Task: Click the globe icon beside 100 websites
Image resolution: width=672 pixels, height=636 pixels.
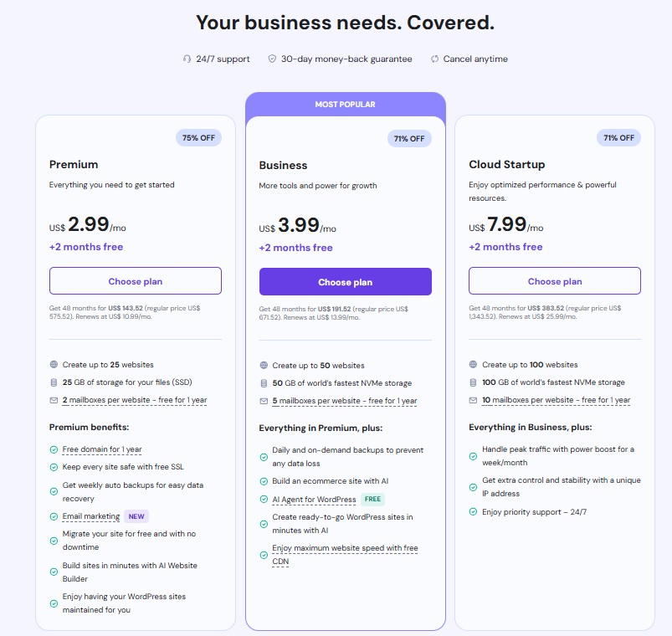Action: (474, 365)
